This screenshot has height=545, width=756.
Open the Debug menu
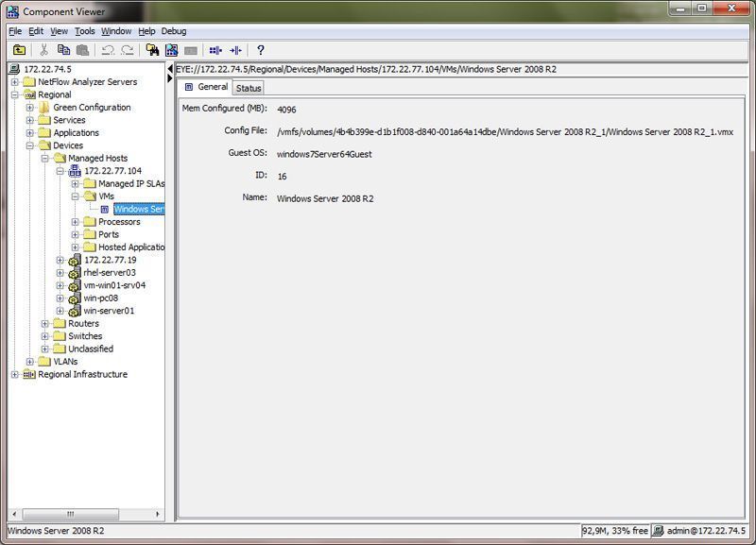[x=174, y=31]
